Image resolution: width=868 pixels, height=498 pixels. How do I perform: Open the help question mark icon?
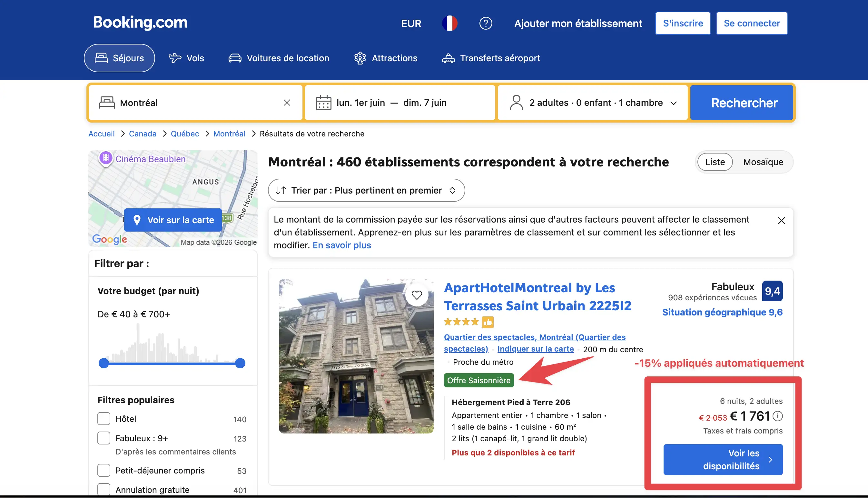(486, 23)
